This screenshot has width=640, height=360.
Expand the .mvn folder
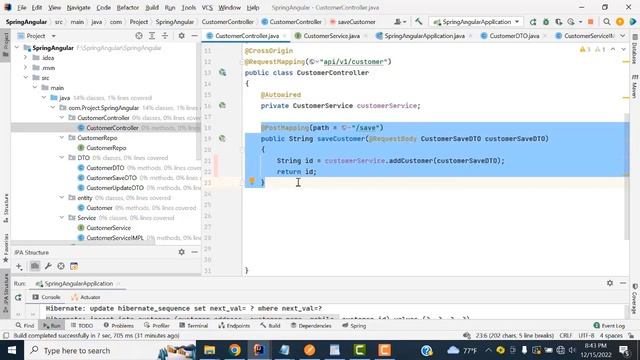25,68
